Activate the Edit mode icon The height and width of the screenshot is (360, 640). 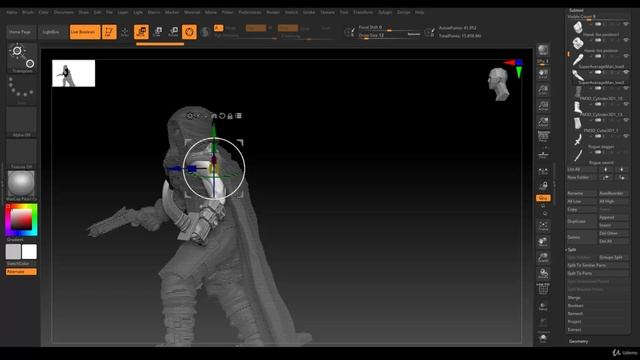109,32
